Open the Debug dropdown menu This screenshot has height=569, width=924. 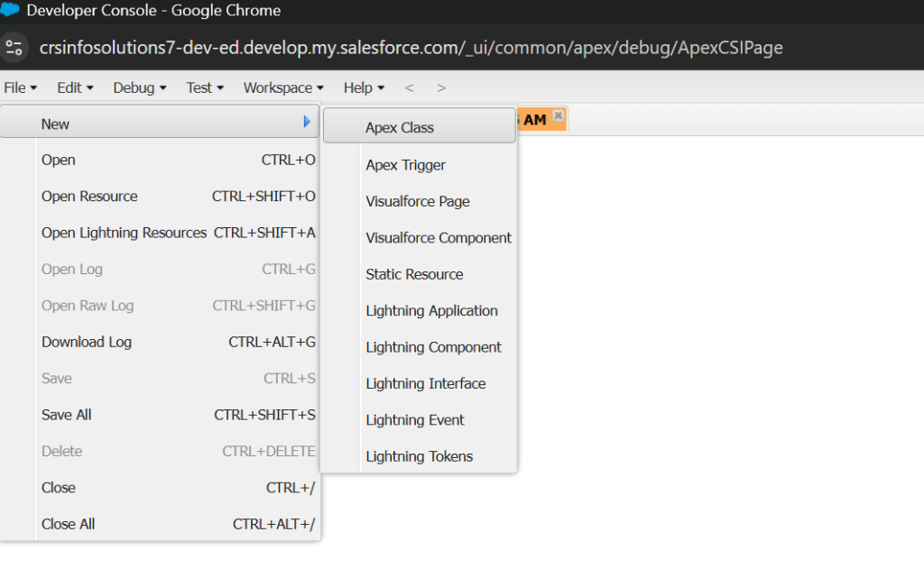coord(134,87)
